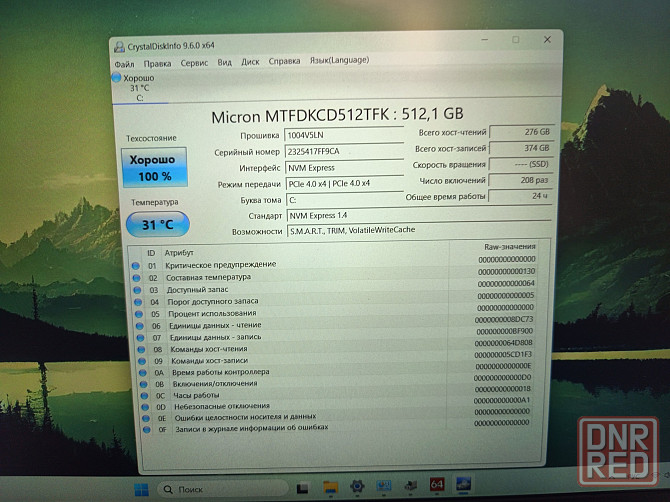Image resolution: width=670 pixels, height=502 pixels.
Task: Click the total host writes value 374 GB
Action: coord(521,148)
